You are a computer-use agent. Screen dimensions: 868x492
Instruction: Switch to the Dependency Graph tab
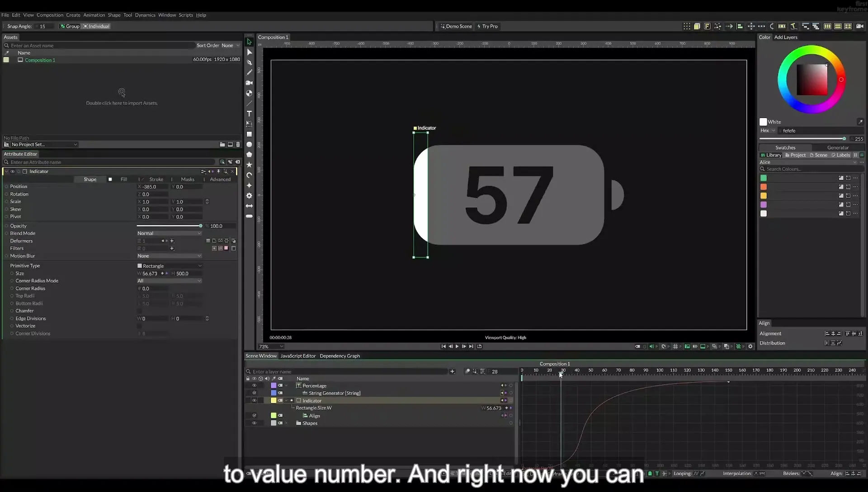[x=340, y=356]
